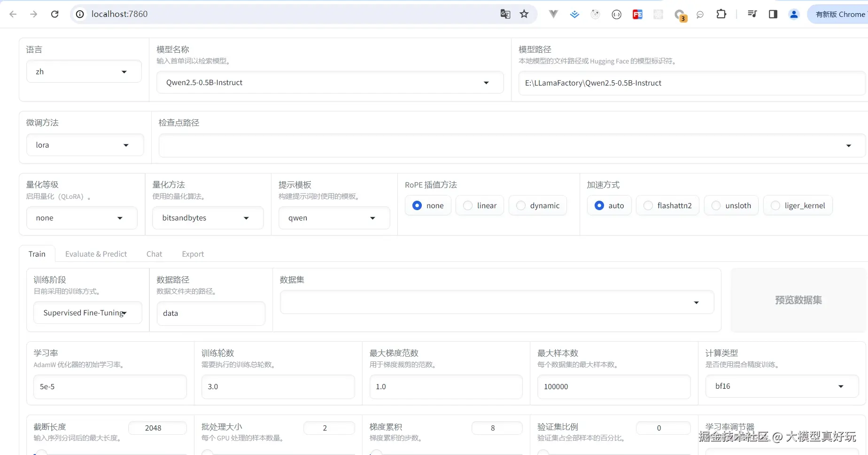View site information icon in address bar
868x455 pixels.
point(80,14)
